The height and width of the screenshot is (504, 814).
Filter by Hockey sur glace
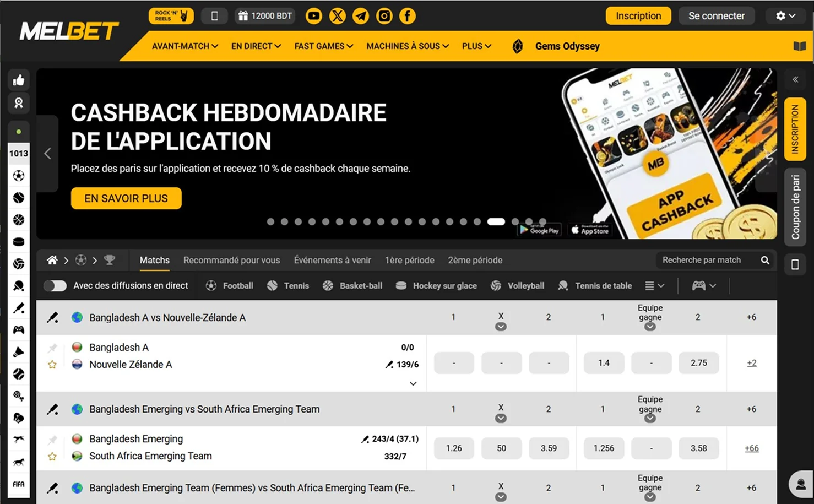[x=437, y=286]
